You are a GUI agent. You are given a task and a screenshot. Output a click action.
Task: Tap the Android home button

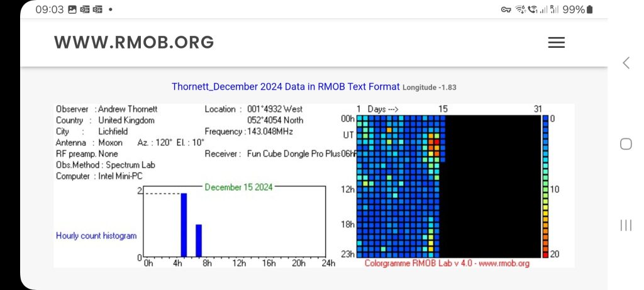[626, 144]
